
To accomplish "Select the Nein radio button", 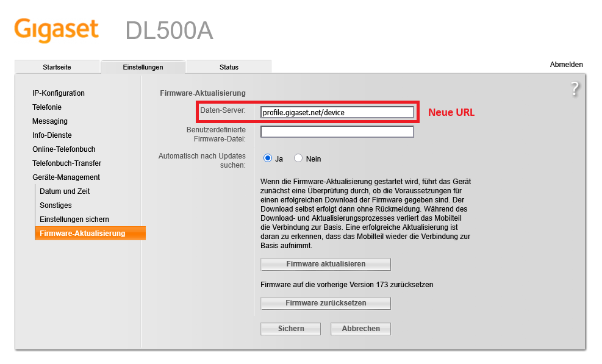I will [x=299, y=157].
